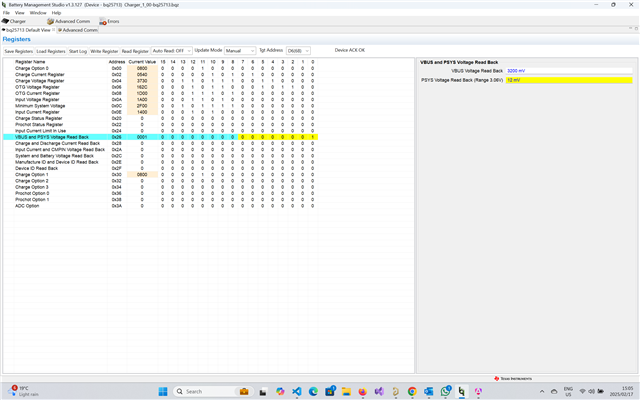640x400 pixels.
Task: Click the Current Value column header
Action: (142, 62)
